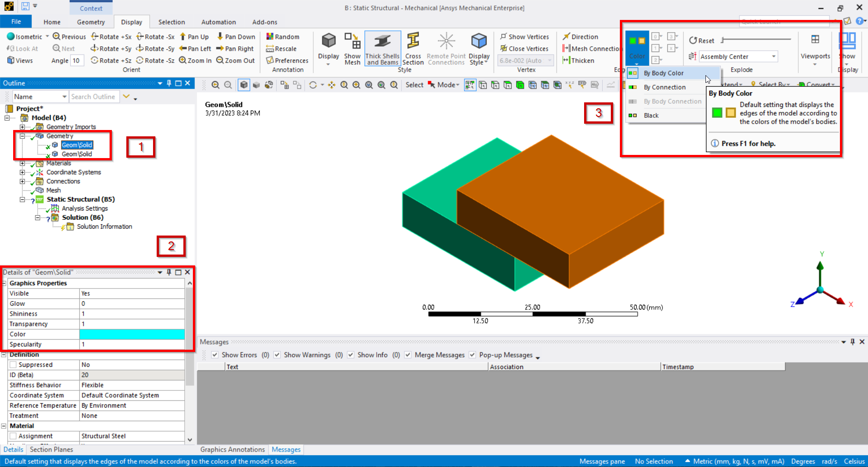Click the Search Outline input field

click(x=95, y=96)
